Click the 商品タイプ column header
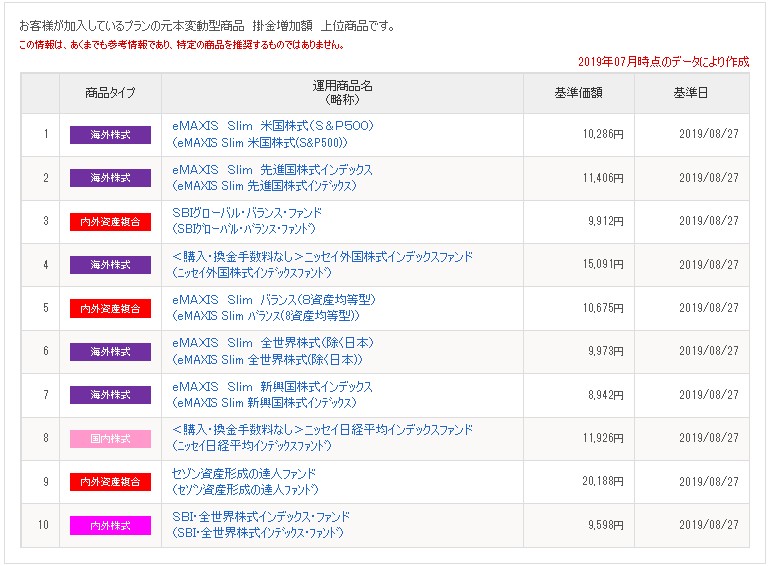768x566 pixels. 110,93
